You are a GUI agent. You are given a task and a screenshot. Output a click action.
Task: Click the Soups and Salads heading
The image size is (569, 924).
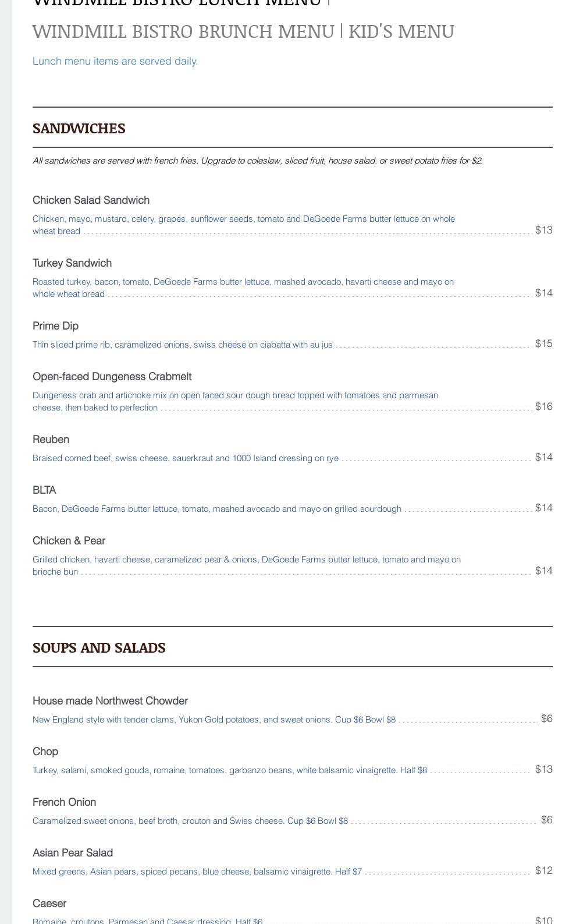tap(99, 648)
